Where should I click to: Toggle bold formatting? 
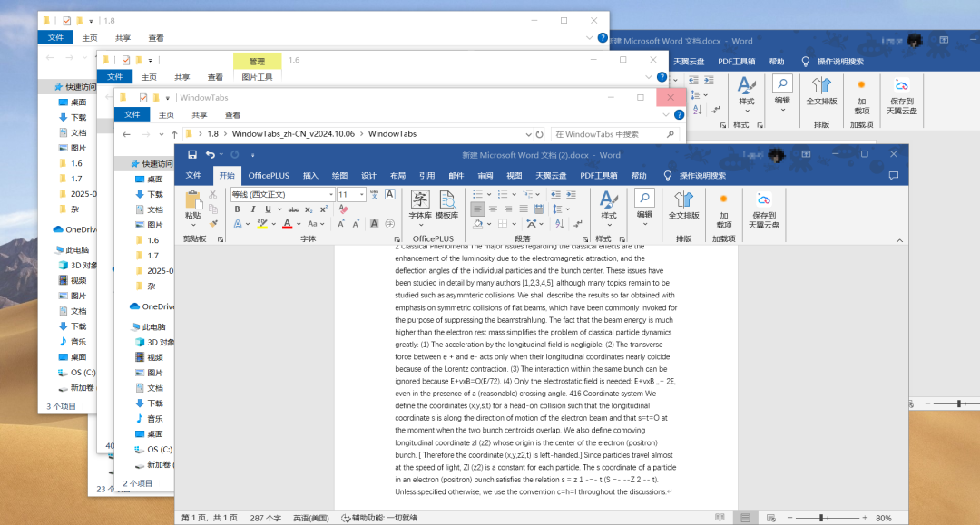pos(238,209)
